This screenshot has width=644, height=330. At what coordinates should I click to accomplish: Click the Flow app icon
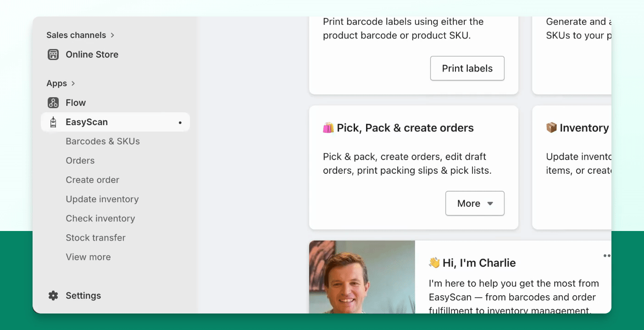pos(53,103)
